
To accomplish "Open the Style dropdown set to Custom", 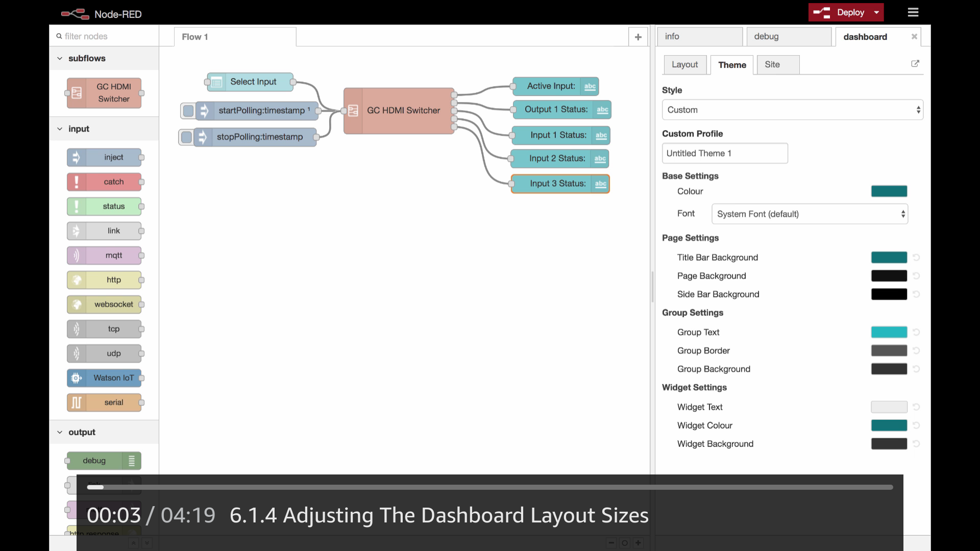I will coord(792,110).
